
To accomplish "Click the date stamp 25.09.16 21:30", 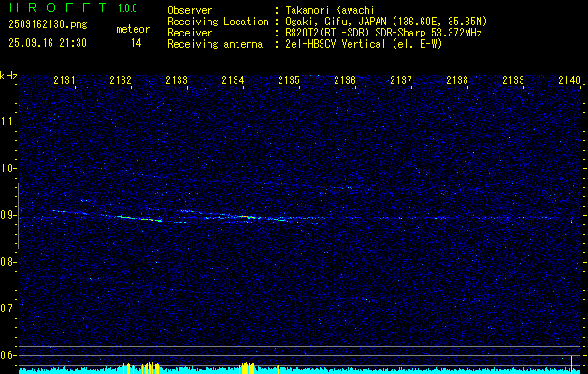I will [x=48, y=43].
